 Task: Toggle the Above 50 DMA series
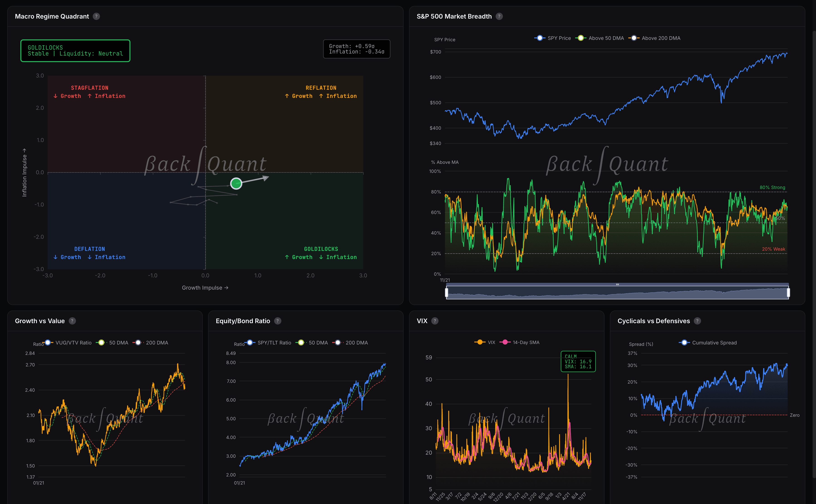(x=581, y=38)
